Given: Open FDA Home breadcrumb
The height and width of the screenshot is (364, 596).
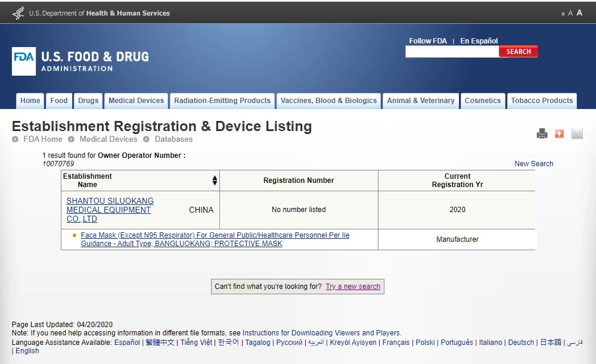Looking at the screenshot, I should pyautogui.click(x=42, y=139).
